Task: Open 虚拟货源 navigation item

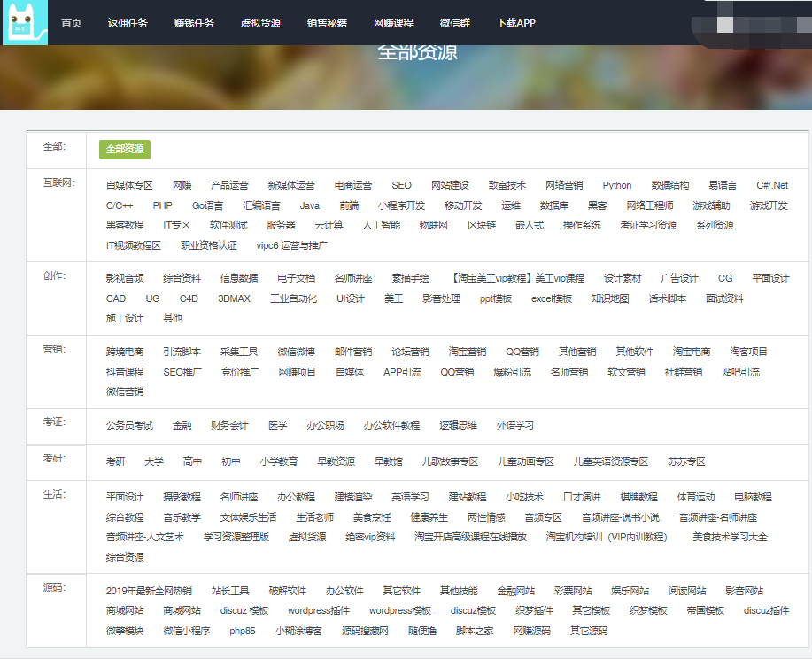Action: pyautogui.click(x=260, y=23)
